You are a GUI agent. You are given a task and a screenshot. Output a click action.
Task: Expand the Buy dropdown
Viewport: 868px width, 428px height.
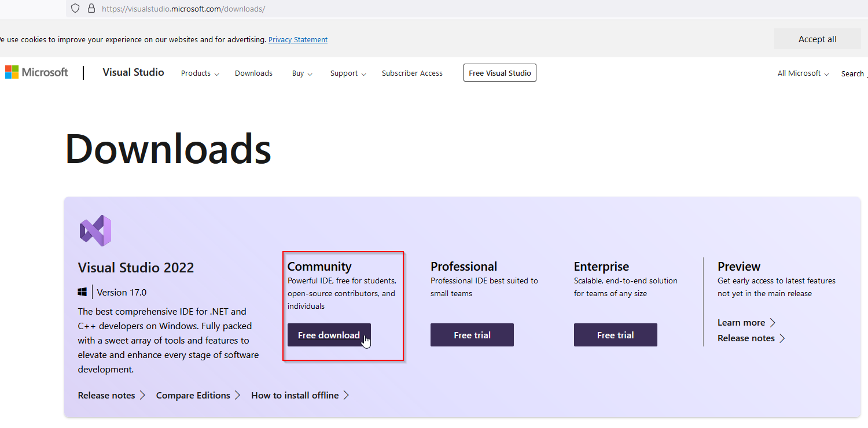pyautogui.click(x=301, y=73)
